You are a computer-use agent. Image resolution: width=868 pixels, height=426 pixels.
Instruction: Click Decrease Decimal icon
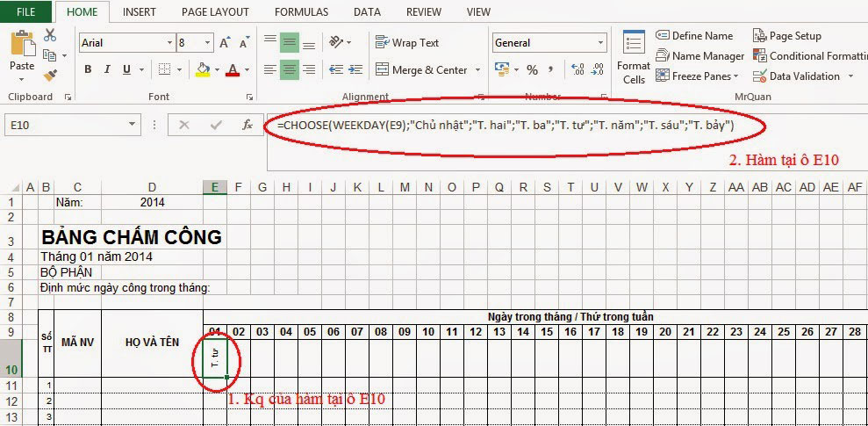[x=598, y=69]
